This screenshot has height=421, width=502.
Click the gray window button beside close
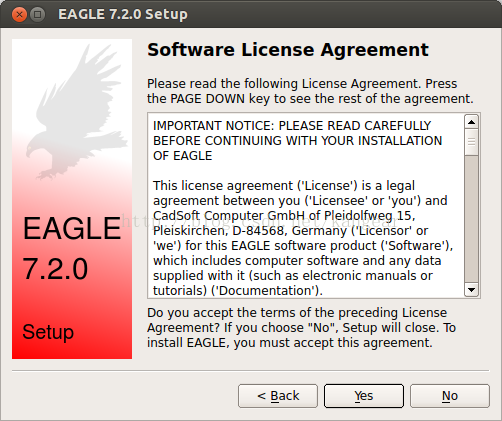coord(37,15)
